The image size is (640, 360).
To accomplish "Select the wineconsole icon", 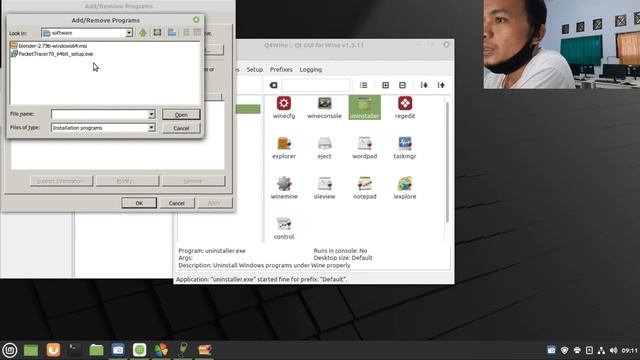I will [324, 107].
